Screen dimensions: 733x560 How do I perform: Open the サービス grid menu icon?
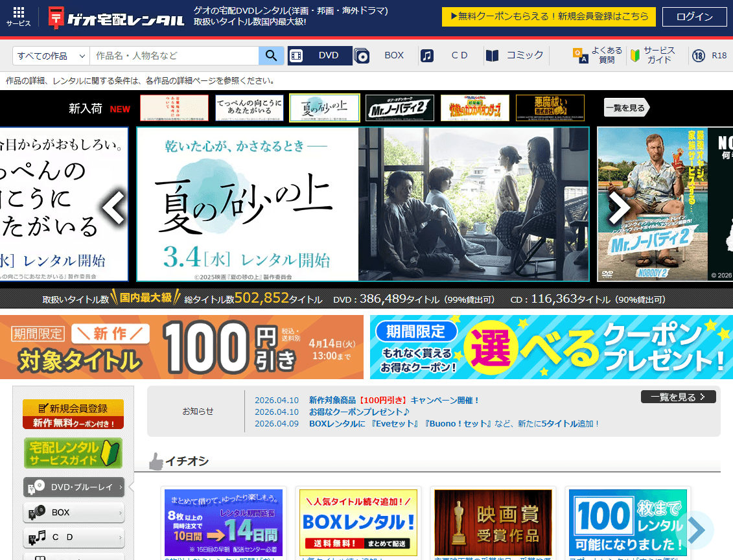pos(18,17)
